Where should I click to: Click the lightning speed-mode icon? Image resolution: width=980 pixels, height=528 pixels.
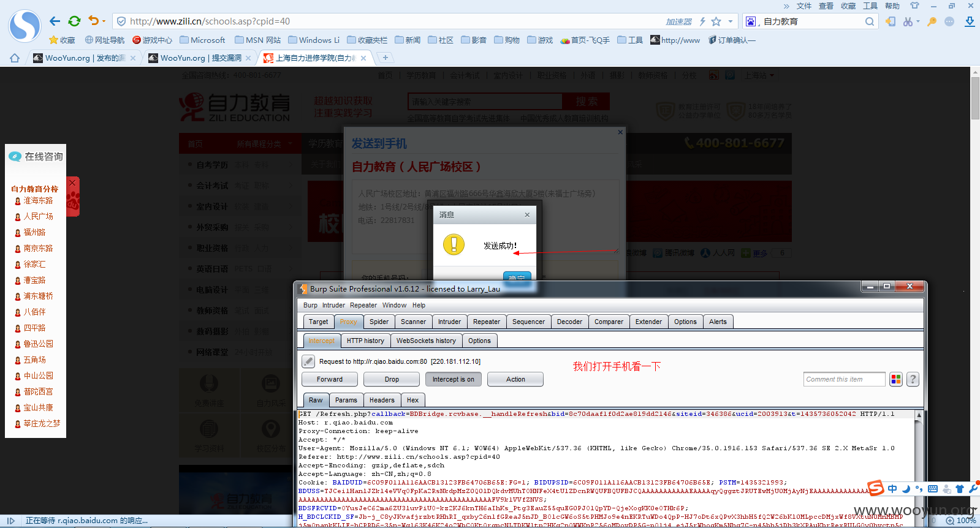click(702, 21)
